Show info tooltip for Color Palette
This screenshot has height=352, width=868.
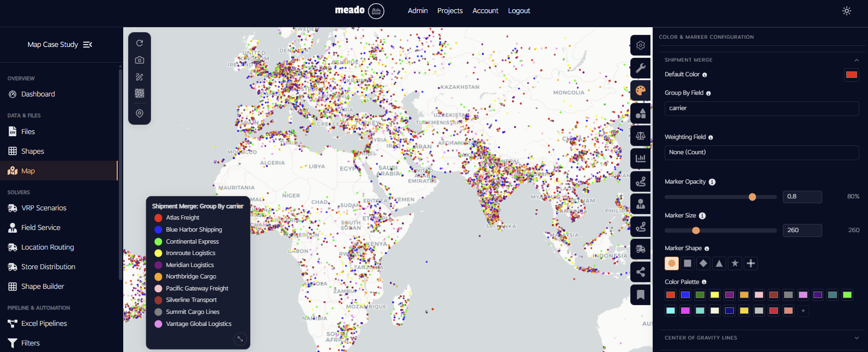coord(704,282)
